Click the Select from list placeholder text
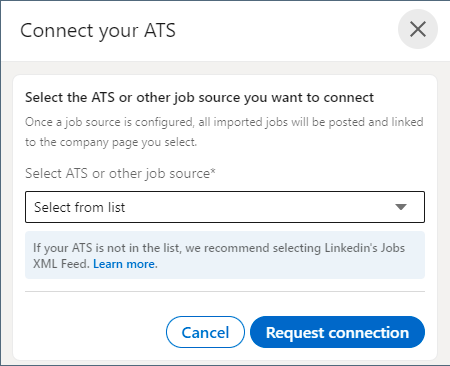Viewport: 450px width, 366px height. coord(80,207)
